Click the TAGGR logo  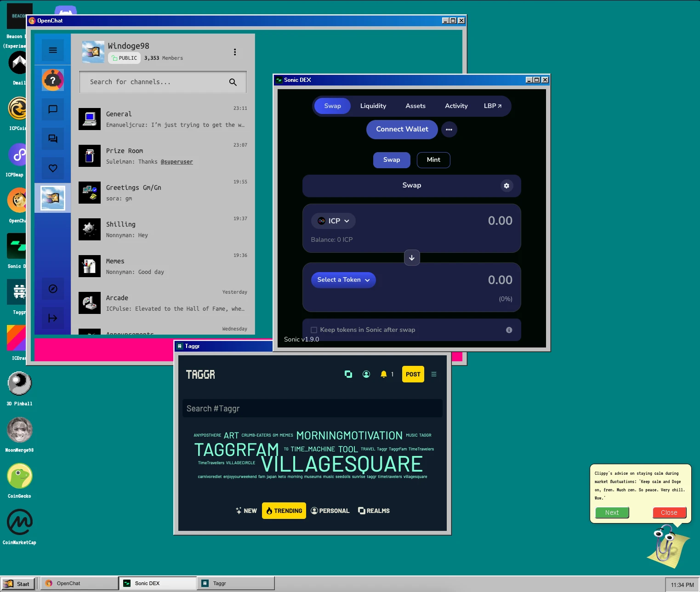point(200,375)
